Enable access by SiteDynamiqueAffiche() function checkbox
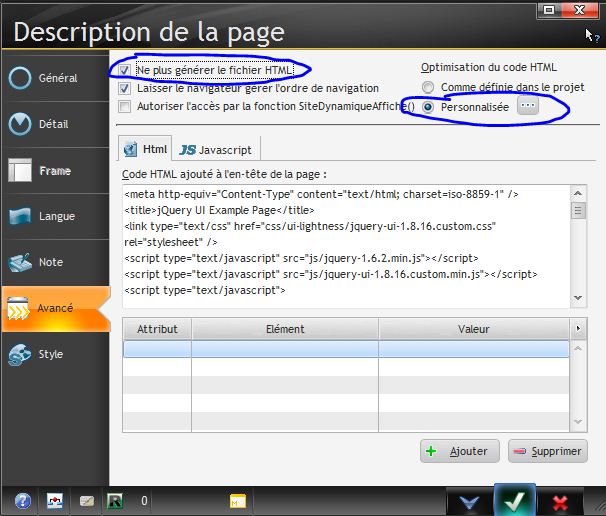This screenshot has width=606, height=516. (x=124, y=106)
